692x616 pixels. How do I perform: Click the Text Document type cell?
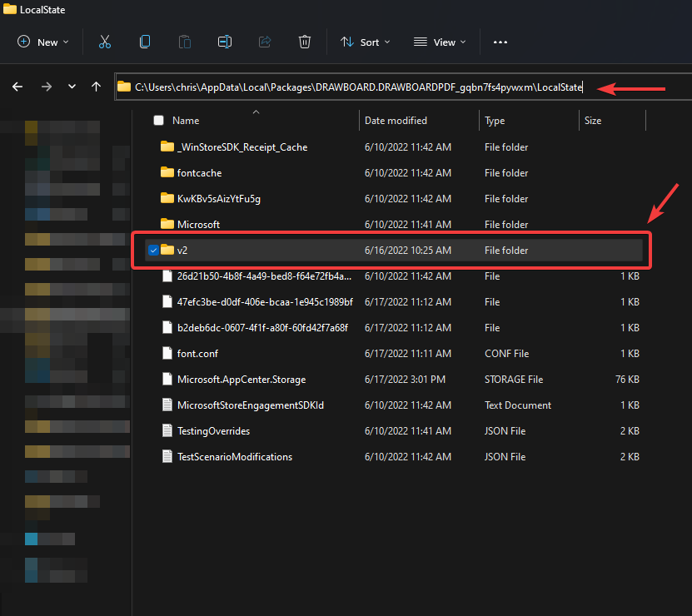click(x=518, y=405)
